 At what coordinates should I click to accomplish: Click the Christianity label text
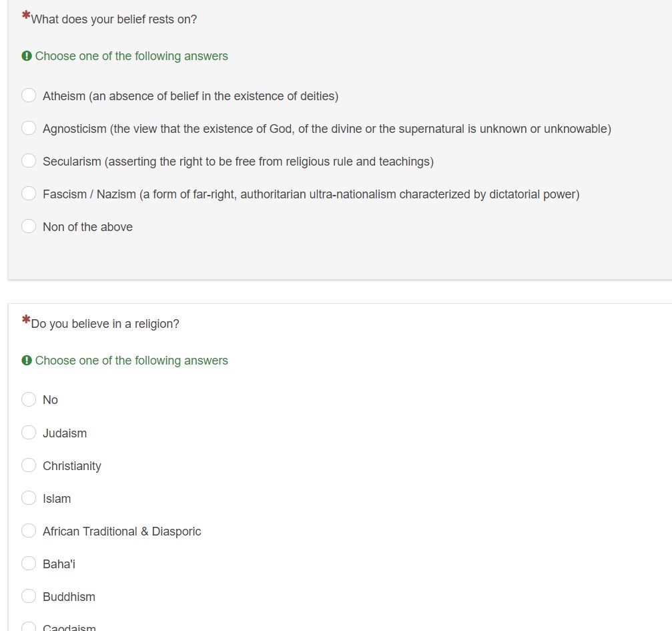(72, 466)
